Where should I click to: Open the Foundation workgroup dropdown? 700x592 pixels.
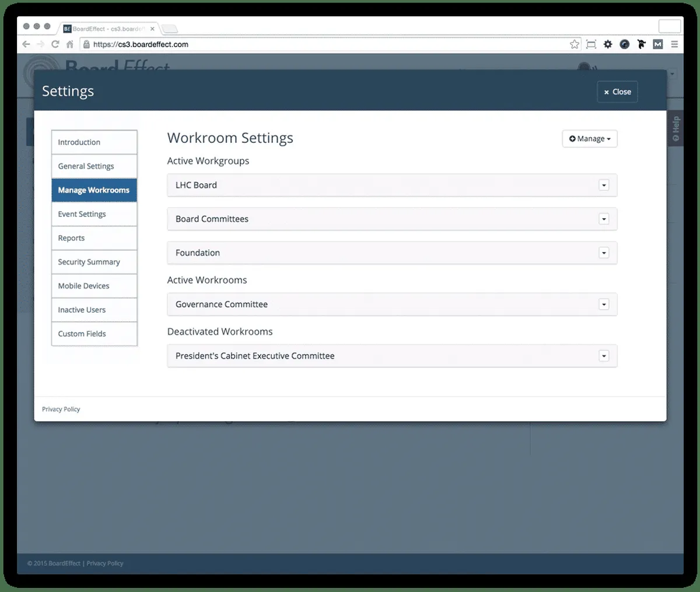[604, 253]
